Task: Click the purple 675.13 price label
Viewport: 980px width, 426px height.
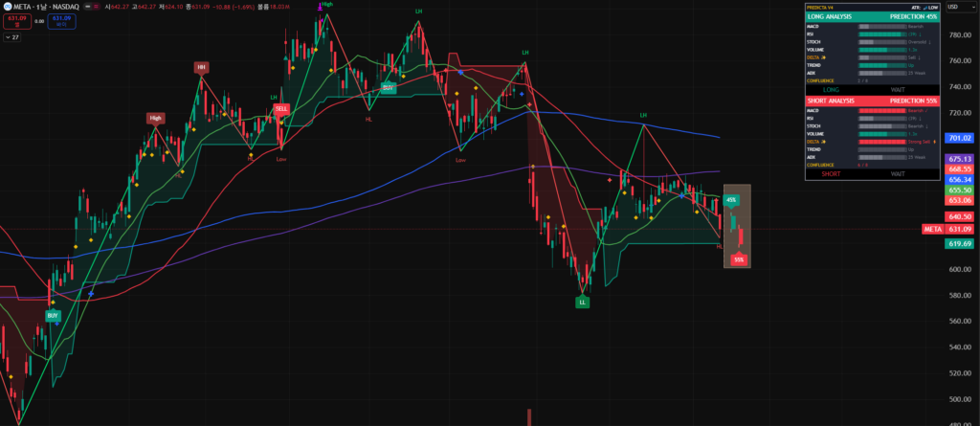Action: pos(959,159)
